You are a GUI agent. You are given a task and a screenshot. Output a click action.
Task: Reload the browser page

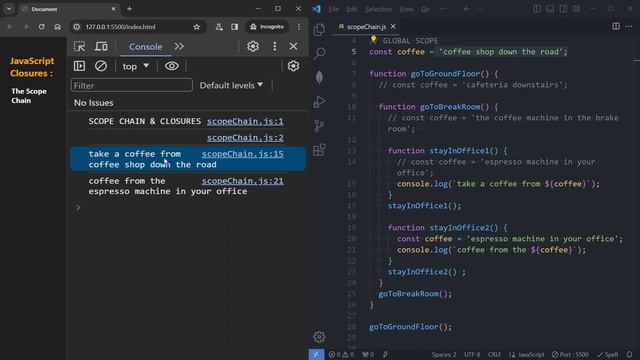[42, 27]
